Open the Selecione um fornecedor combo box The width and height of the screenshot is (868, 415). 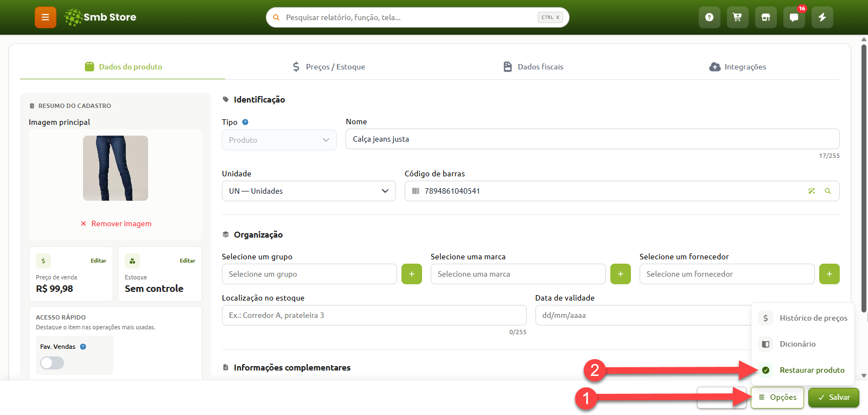(727, 274)
